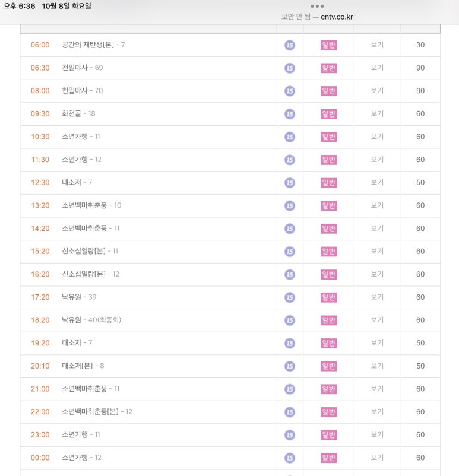This screenshot has width=459, height=476.
Task: Click the 일반 badge in the 00:00 소년가행 row
Action: (328, 458)
